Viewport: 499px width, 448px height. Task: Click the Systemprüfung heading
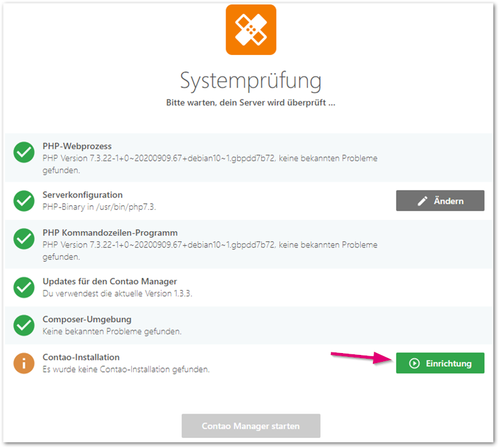tap(250, 81)
